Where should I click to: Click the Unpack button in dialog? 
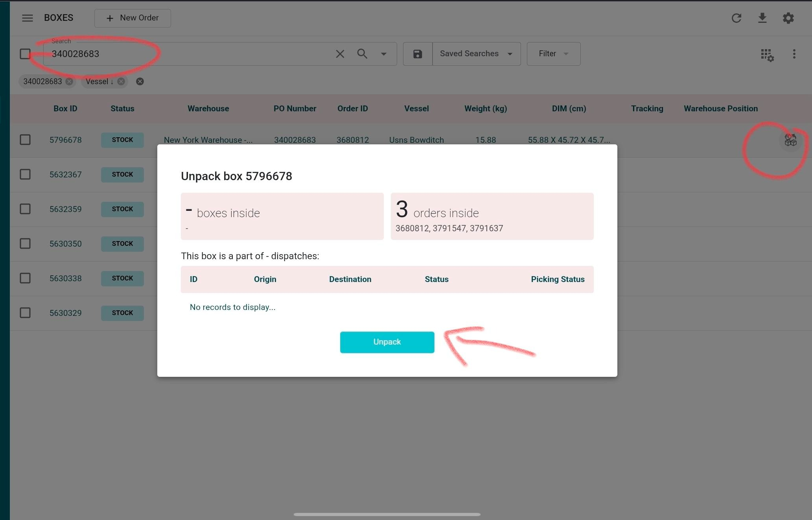(x=387, y=342)
